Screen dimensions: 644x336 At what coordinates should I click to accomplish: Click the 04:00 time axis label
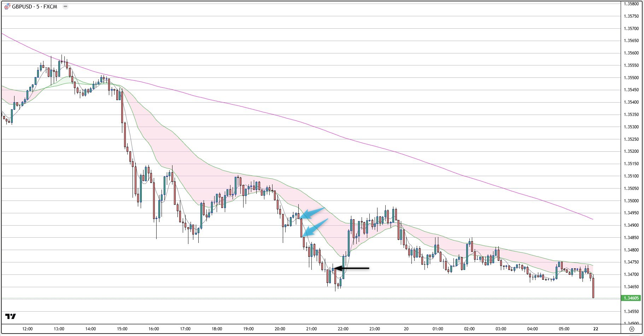pos(532,329)
